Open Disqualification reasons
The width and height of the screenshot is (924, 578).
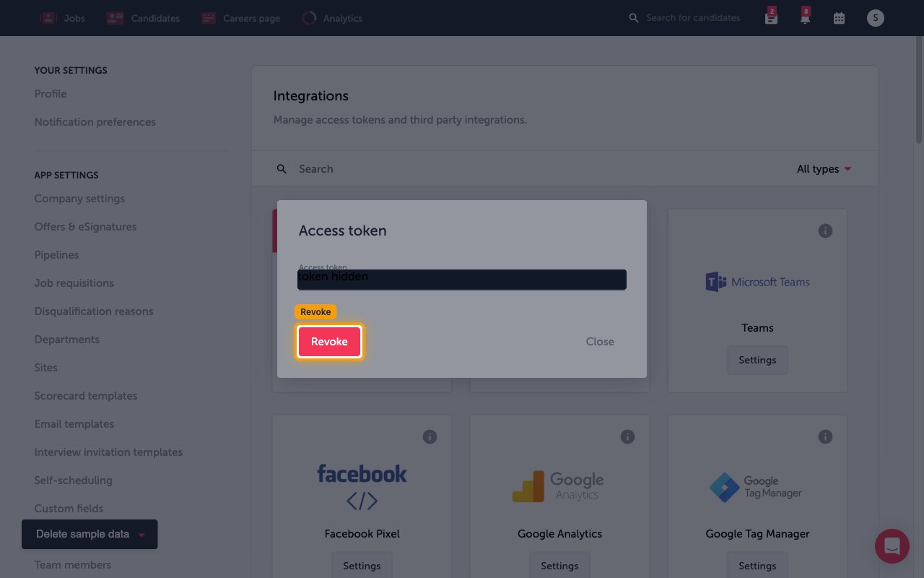(x=94, y=311)
